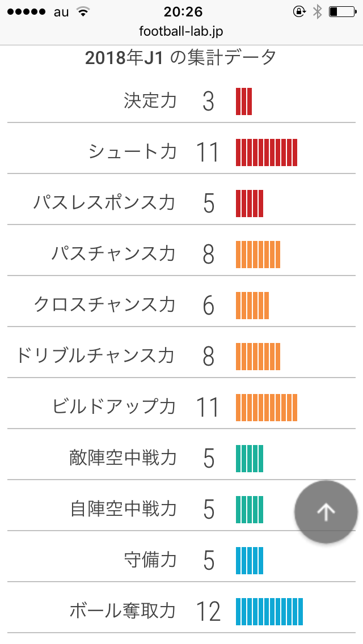Image resolution: width=363 pixels, height=644 pixels.
Task: Tap the 20:26 clock in status bar
Action: point(181,12)
